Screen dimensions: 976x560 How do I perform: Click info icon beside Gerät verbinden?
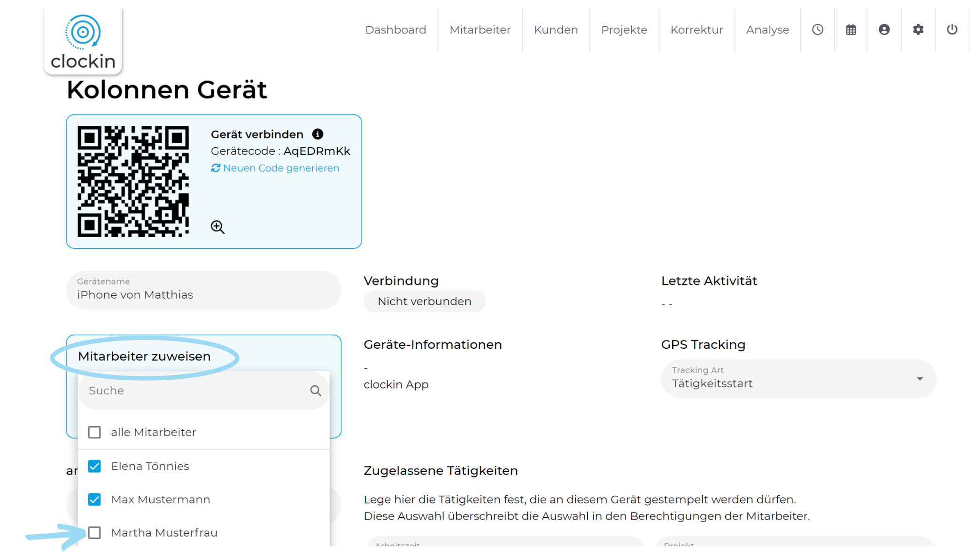click(x=318, y=134)
